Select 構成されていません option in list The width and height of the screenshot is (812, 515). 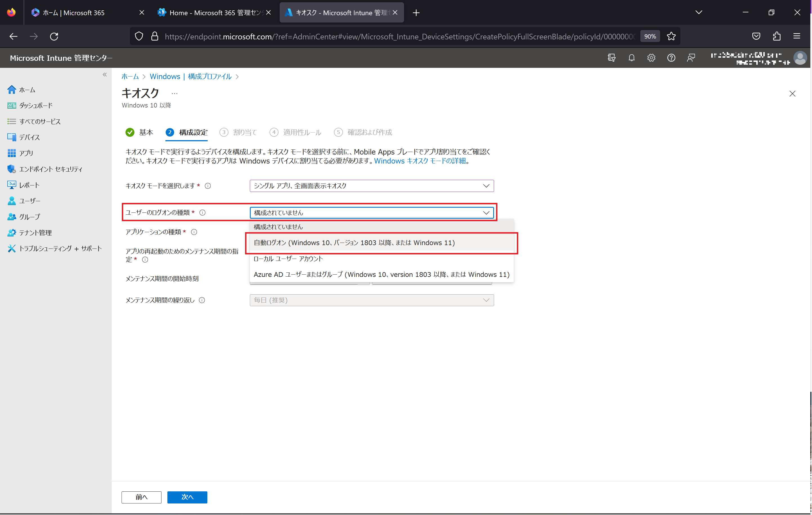click(x=382, y=227)
